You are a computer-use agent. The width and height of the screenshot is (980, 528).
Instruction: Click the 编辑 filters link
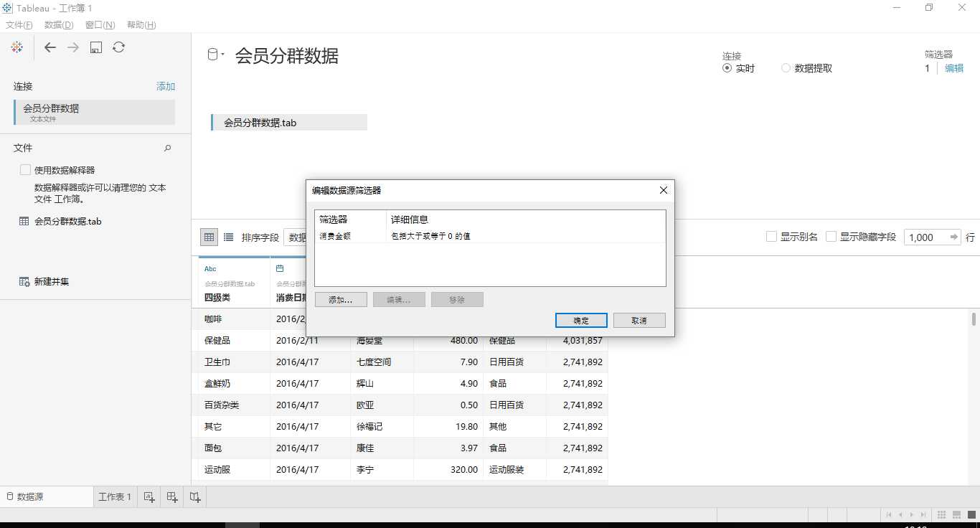coord(954,68)
